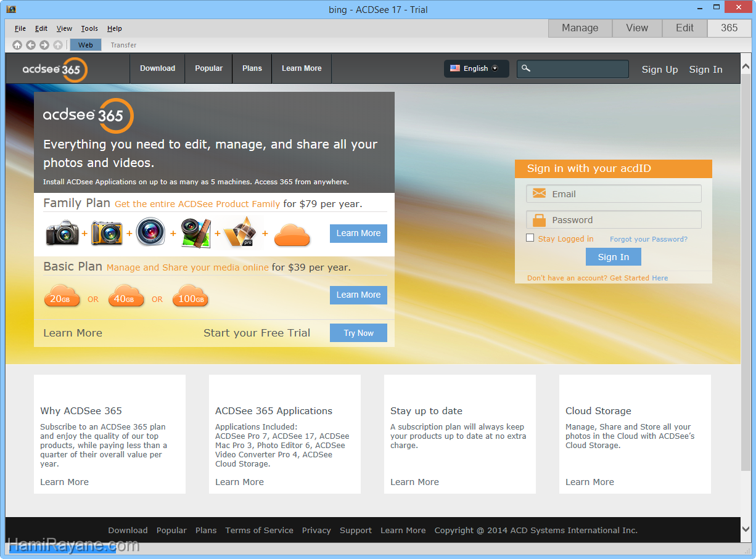This screenshot has height=559, width=756.
Task: Click the Sign In link in the header
Action: click(705, 70)
